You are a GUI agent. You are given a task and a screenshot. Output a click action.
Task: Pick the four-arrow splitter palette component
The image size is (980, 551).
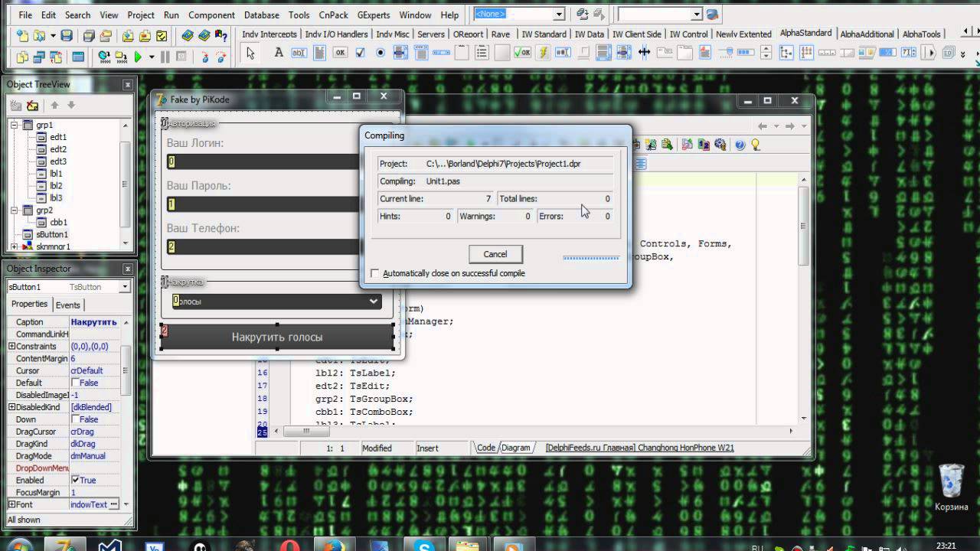[644, 53]
